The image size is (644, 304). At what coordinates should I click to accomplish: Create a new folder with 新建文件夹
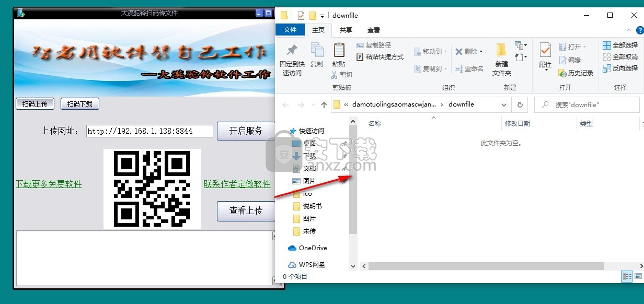501,60
